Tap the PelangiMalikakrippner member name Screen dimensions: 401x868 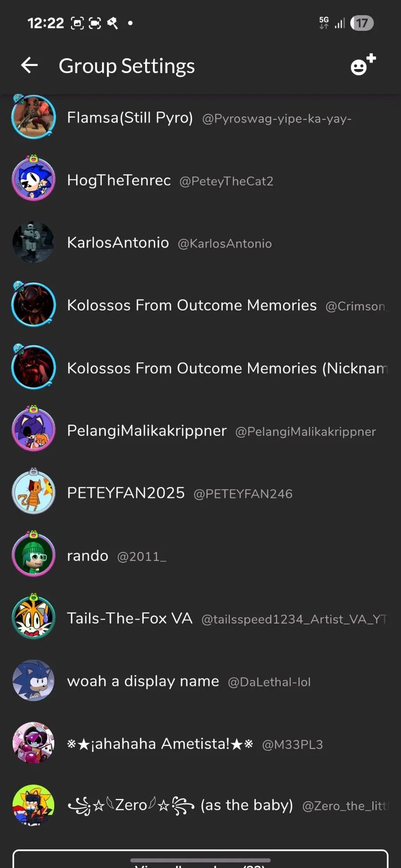point(147,431)
